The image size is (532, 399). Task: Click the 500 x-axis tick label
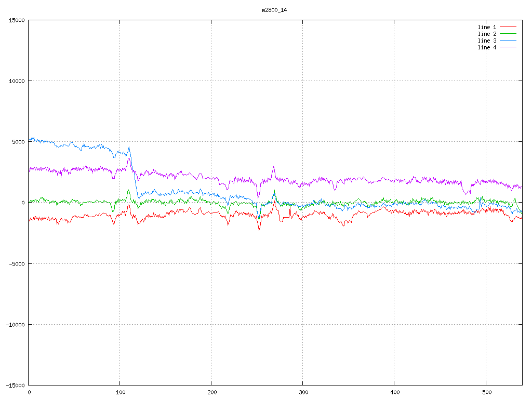486,392
